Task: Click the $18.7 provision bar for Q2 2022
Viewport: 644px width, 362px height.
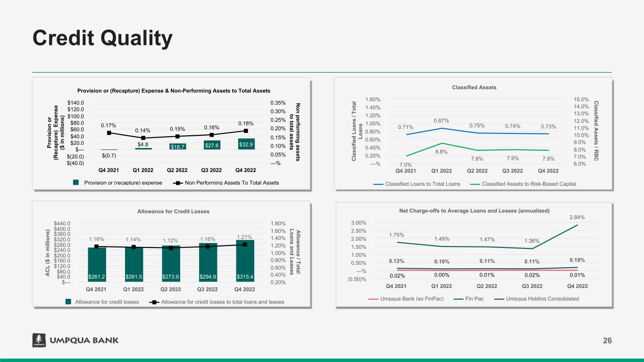Action: pyautogui.click(x=177, y=146)
